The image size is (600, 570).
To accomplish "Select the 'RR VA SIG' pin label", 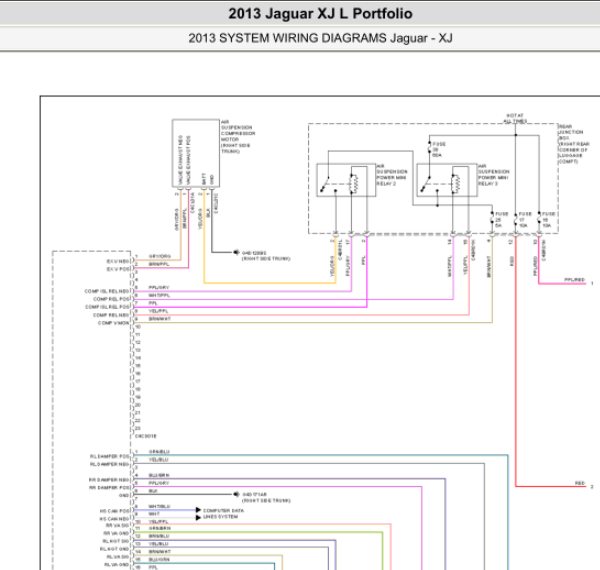I will point(117,526).
